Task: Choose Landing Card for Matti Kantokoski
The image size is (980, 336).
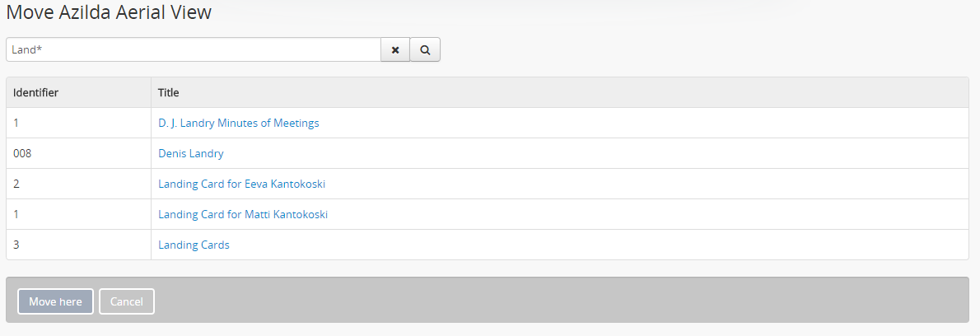Action: [x=243, y=214]
